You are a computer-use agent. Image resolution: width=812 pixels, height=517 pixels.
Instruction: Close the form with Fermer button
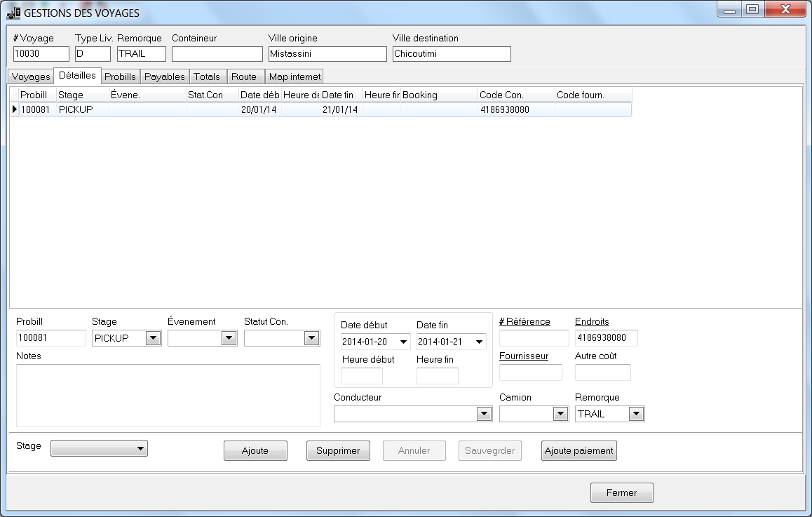pos(621,492)
